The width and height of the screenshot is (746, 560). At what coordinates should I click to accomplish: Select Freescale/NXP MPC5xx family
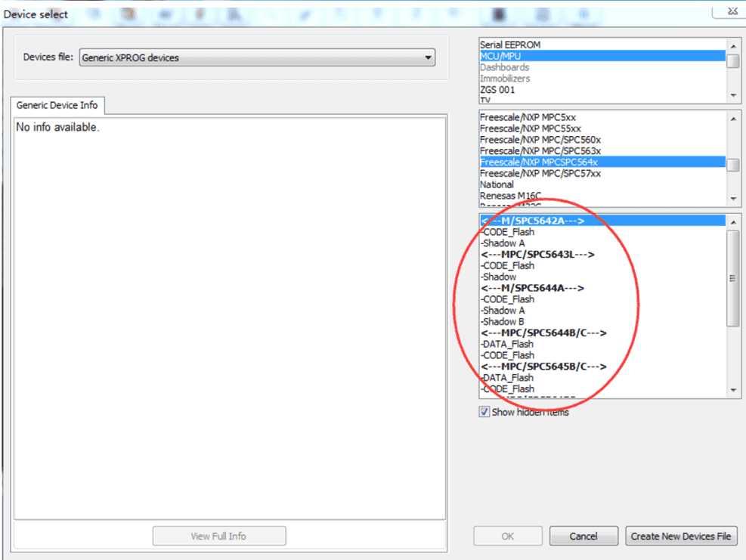click(602, 118)
